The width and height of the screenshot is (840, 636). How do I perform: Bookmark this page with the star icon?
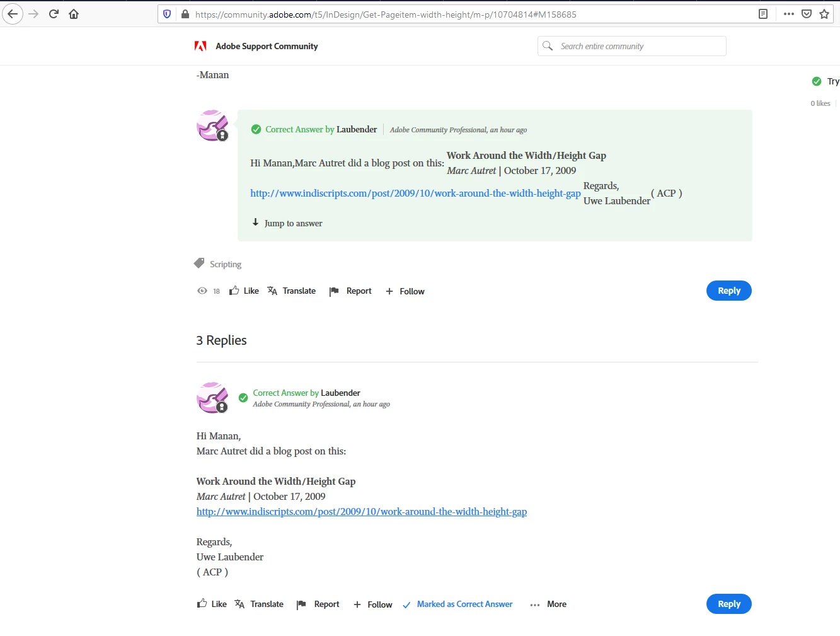[x=824, y=14]
